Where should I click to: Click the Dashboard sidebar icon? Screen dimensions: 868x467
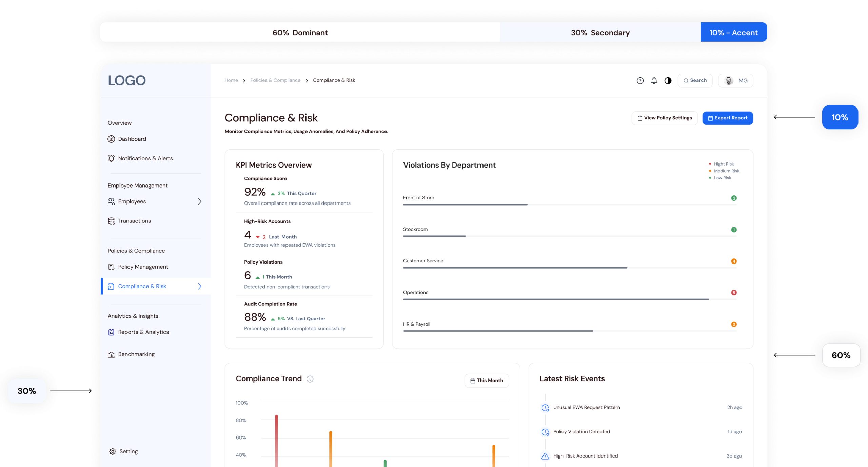(x=111, y=139)
